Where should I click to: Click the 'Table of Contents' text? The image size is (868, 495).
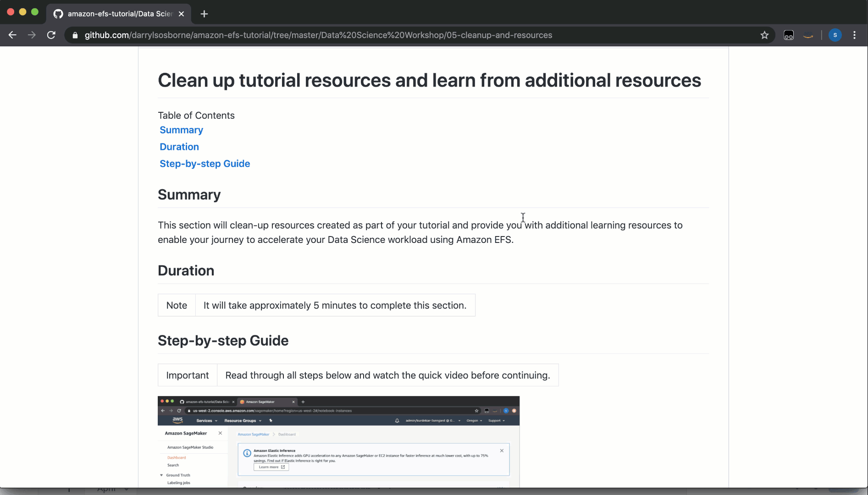point(196,115)
